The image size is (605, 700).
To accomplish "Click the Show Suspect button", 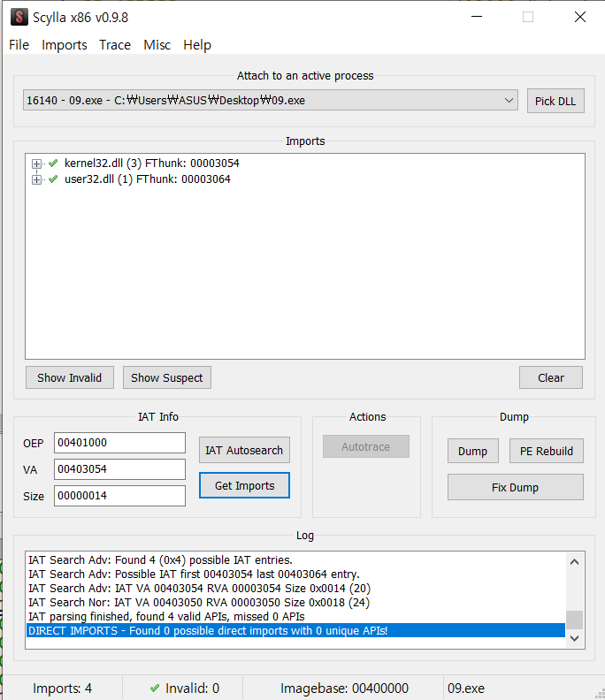I will [166, 377].
